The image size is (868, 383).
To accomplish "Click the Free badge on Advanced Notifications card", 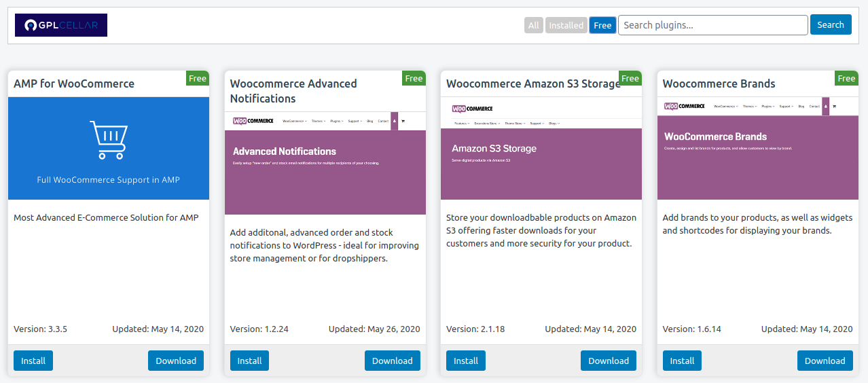I will [414, 78].
